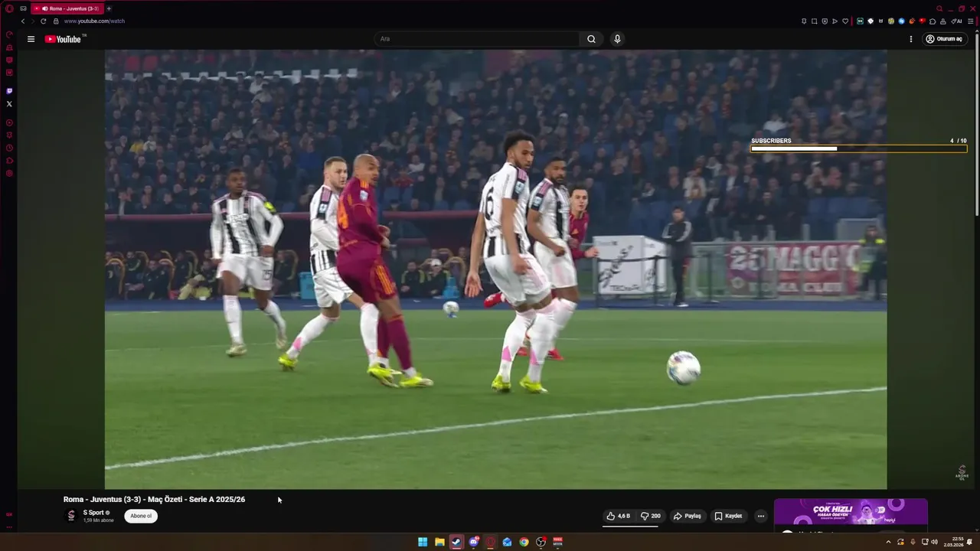Open History clock icon in sidebar
Image resolution: width=980 pixels, height=551 pixels.
(9, 148)
